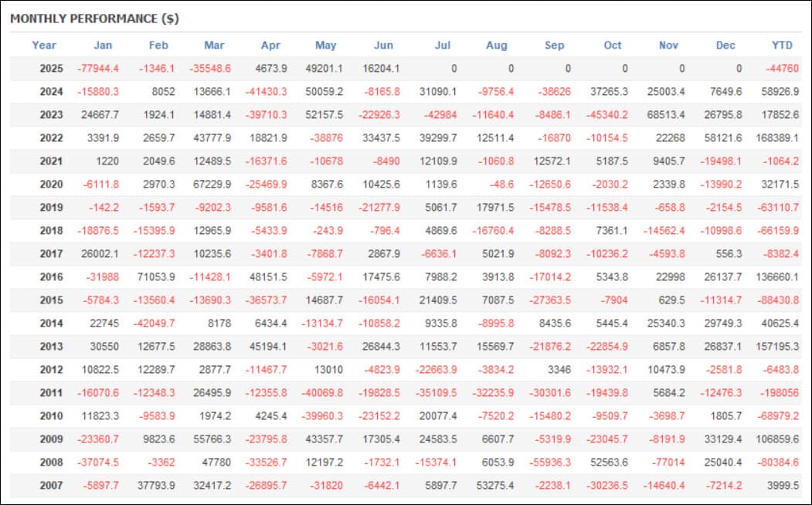
Task: Select the 2007 year row label
Action: (51, 486)
